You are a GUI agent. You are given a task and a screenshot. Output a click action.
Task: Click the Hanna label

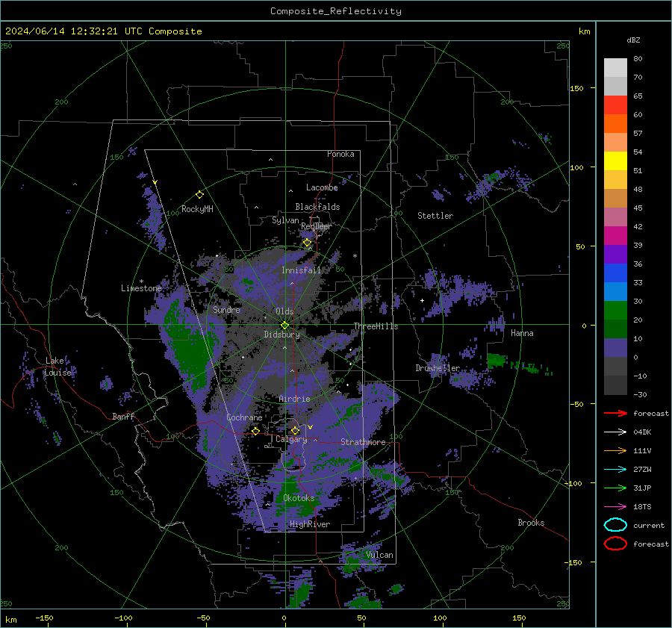pyautogui.click(x=522, y=333)
